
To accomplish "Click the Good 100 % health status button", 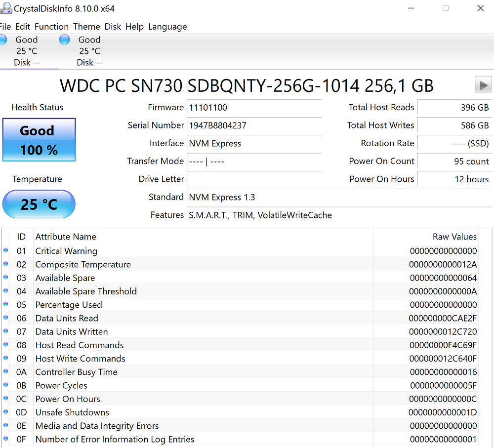I will tap(39, 140).
